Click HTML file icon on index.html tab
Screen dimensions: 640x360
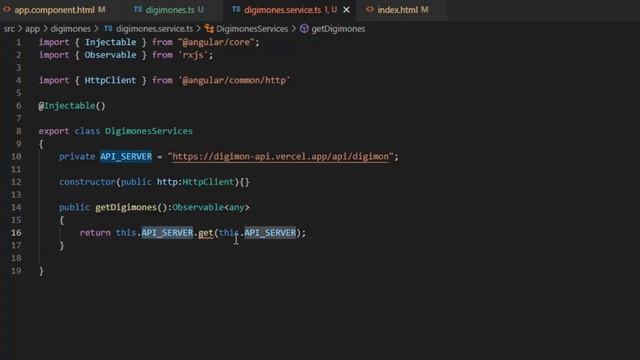tap(370, 9)
